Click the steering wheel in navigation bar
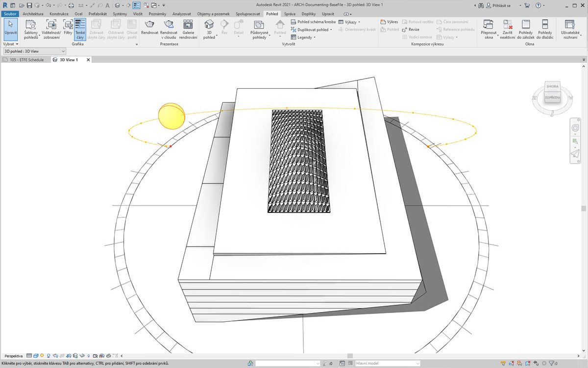The image size is (588, 368). [575, 128]
